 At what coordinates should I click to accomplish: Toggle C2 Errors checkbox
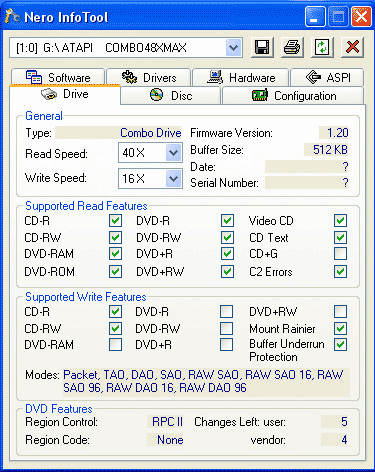[340, 272]
